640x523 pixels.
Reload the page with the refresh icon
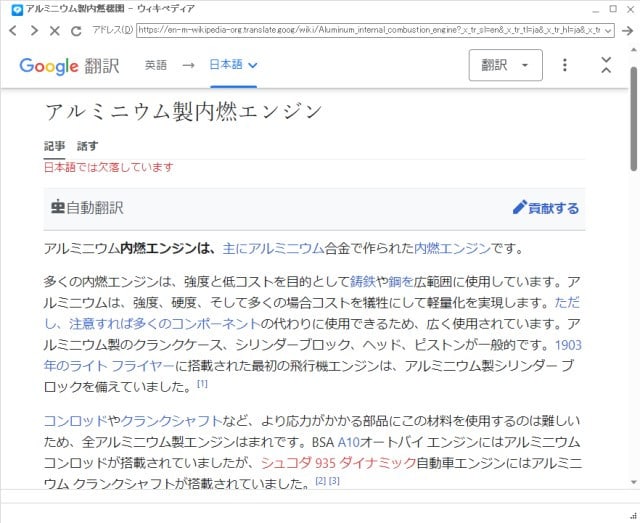point(76,31)
